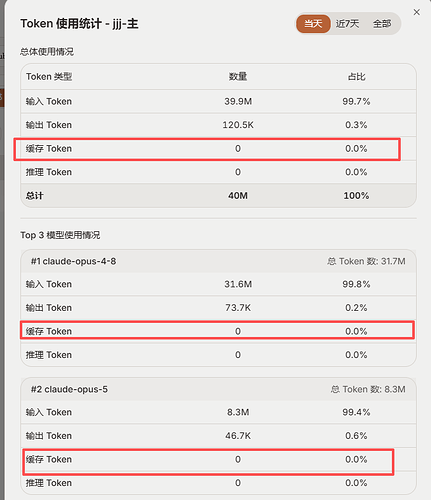Select the 46.7K output token row
This screenshot has height=500, width=431.
[218, 436]
